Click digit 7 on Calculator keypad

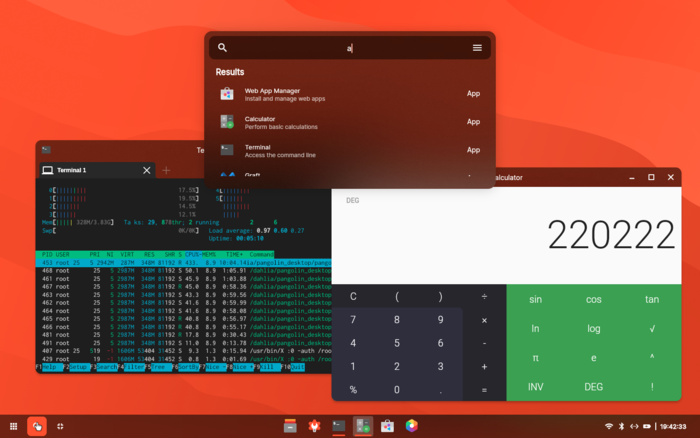pyautogui.click(x=353, y=320)
